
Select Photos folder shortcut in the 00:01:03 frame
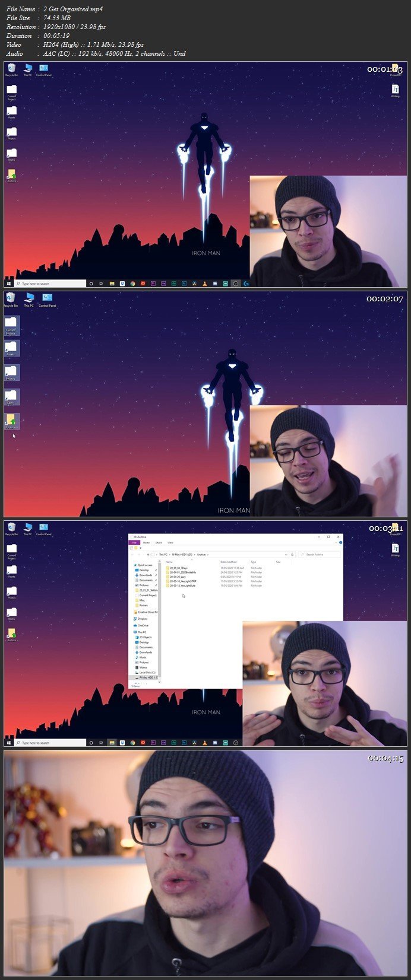point(11,134)
